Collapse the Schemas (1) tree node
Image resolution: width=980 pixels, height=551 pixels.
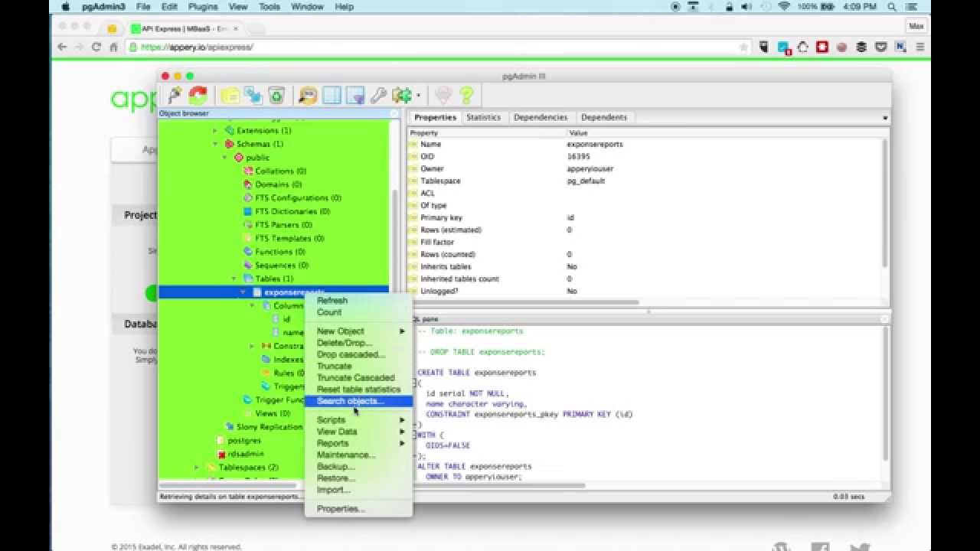point(216,144)
